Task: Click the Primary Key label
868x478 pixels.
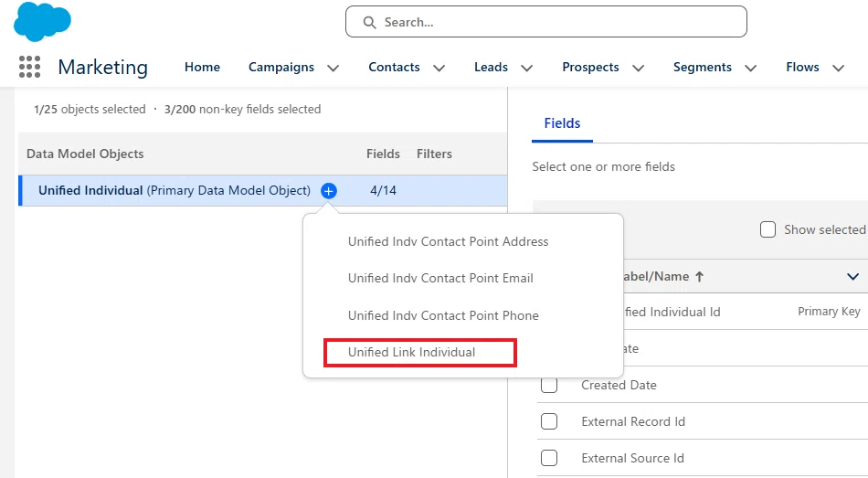Action: [x=830, y=312]
